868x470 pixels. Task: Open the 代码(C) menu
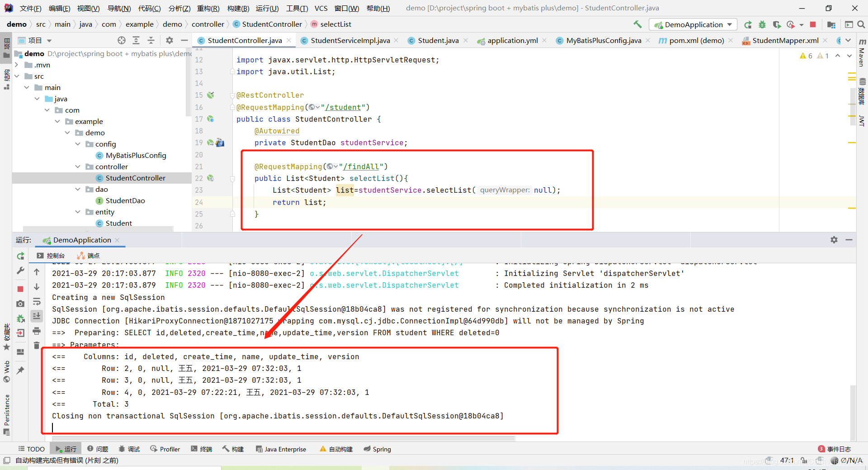tap(150, 8)
